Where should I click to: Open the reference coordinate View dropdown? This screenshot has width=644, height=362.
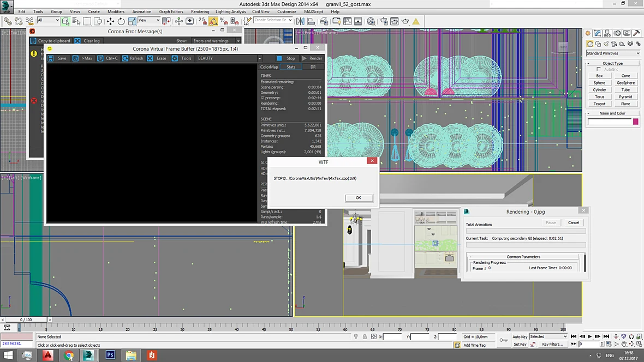[149, 20]
